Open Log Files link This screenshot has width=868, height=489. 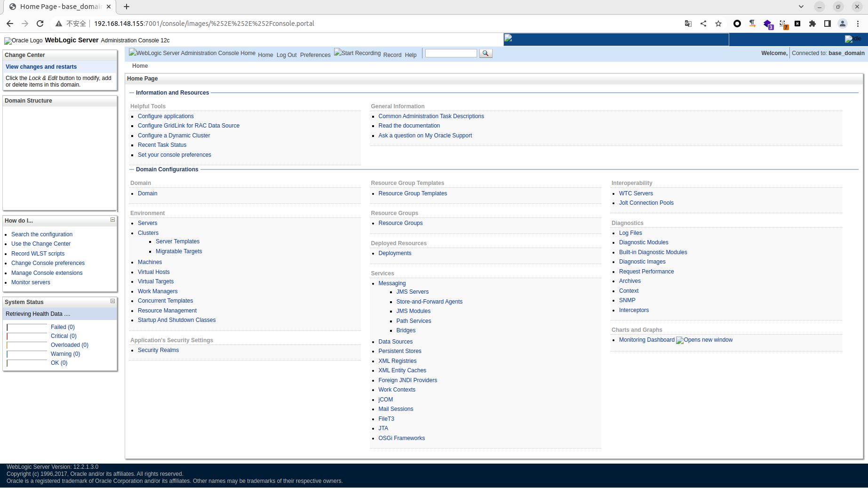pyautogui.click(x=630, y=233)
